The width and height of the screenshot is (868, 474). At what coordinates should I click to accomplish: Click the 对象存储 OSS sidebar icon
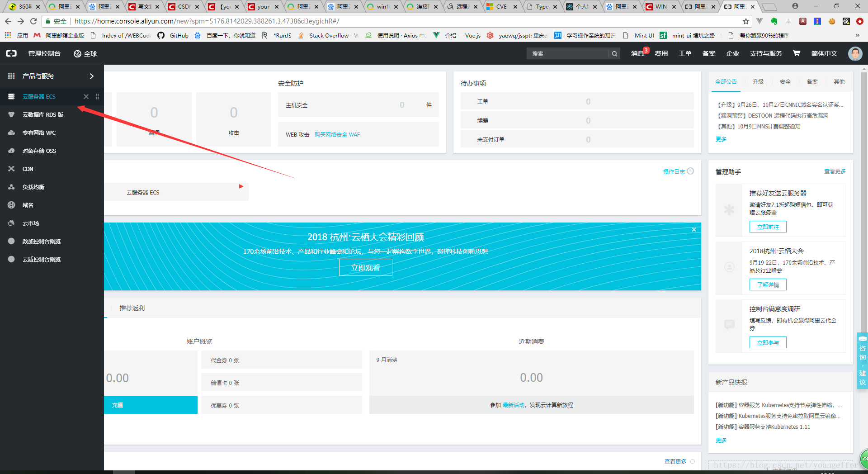[11, 151]
